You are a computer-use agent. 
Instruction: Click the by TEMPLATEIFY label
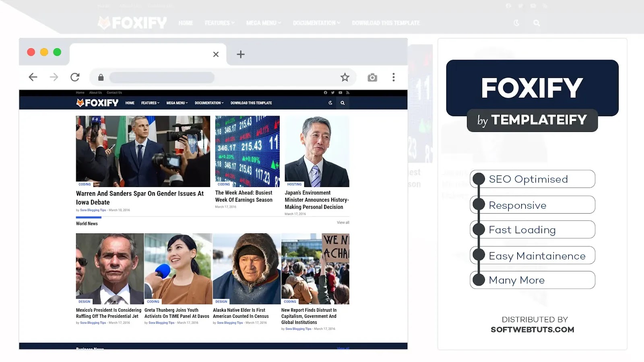pyautogui.click(x=532, y=120)
